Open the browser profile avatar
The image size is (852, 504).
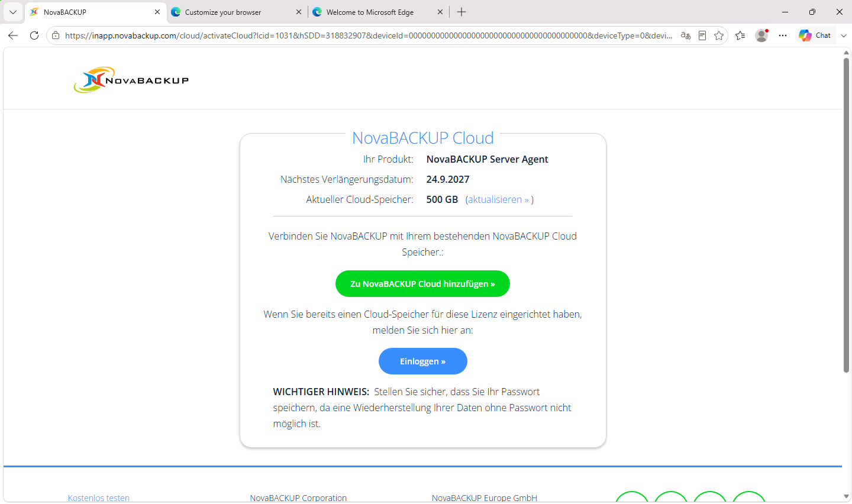pos(761,35)
